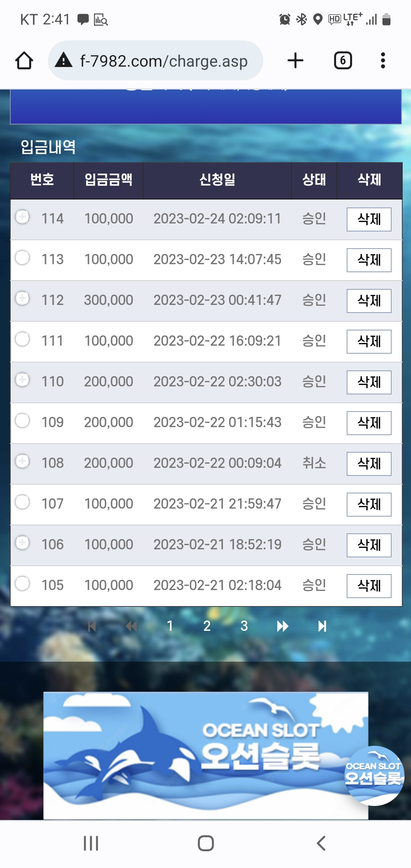This screenshot has width=411, height=868.
Task: Delete deposit entry 109
Action: pos(369,423)
